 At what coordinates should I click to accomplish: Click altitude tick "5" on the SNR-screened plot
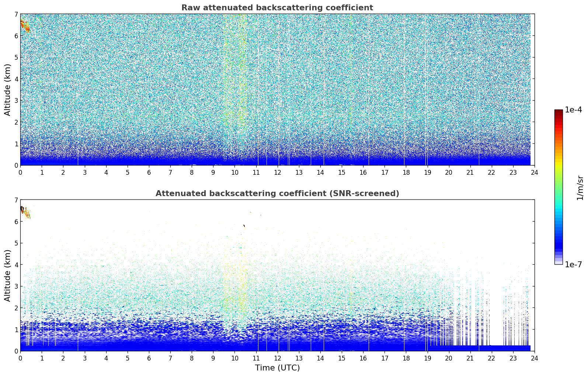(x=16, y=243)
